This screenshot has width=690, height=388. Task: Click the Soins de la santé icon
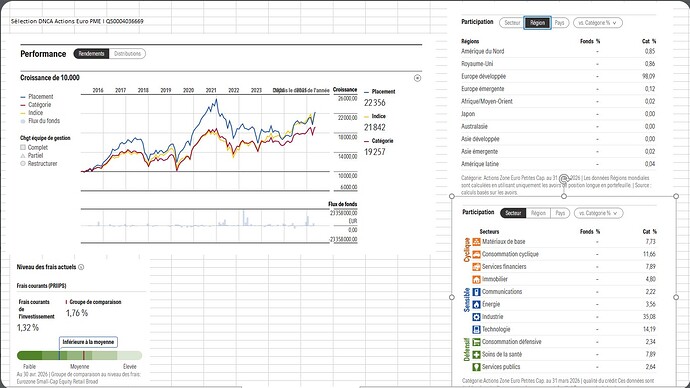coord(476,355)
